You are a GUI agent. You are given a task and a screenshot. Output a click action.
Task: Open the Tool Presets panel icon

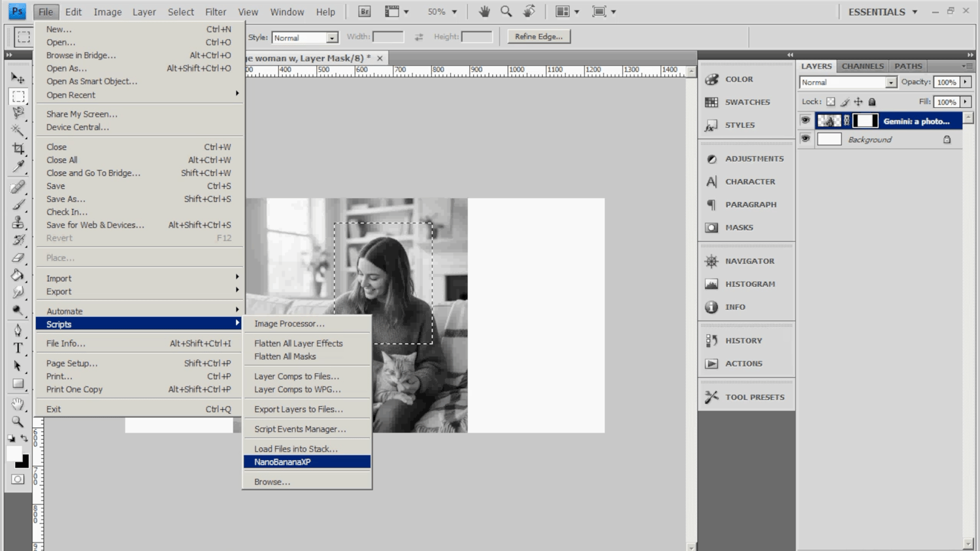(711, 397)
